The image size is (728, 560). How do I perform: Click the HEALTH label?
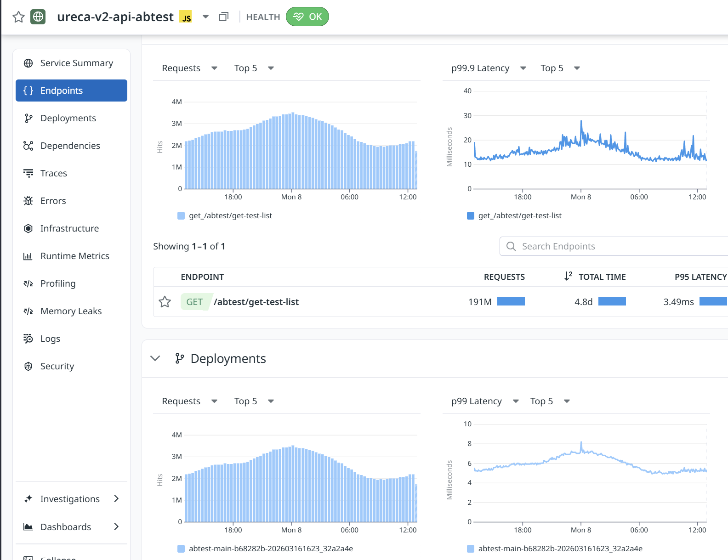coord(263,17)
